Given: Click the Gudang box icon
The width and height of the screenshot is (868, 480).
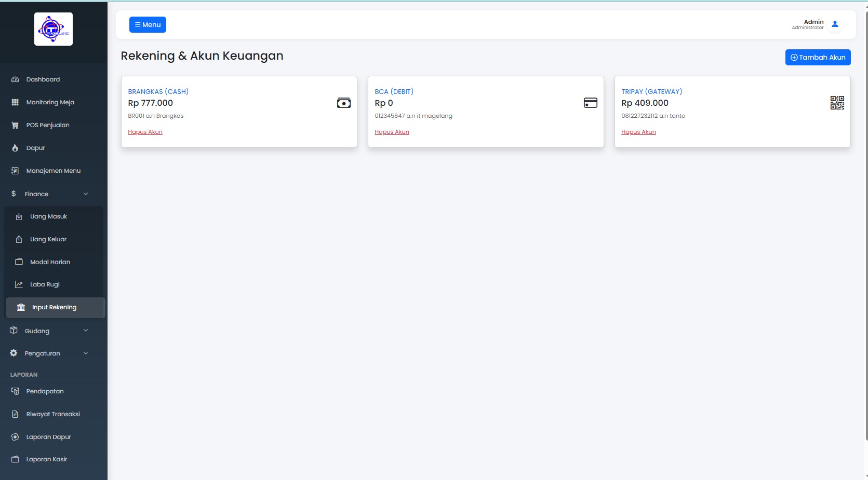Looking at the screenshot, I should pos(14,331).
